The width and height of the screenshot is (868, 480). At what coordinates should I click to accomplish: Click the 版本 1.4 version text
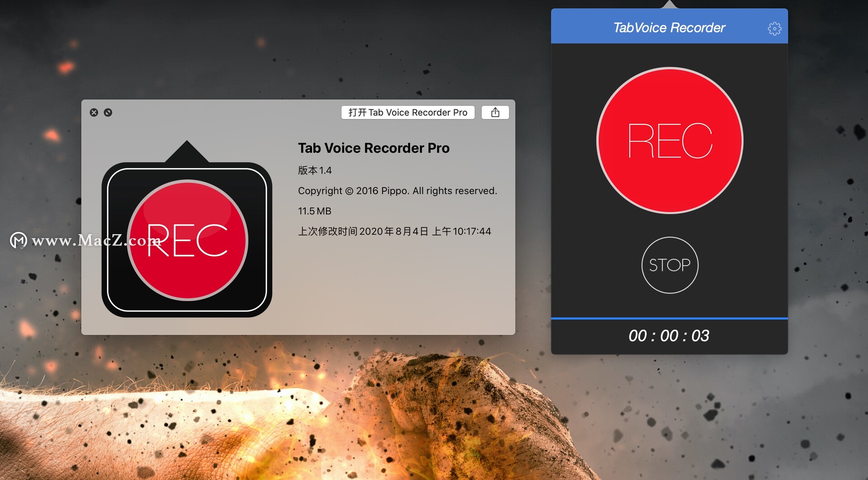click(x=315, y=170)
